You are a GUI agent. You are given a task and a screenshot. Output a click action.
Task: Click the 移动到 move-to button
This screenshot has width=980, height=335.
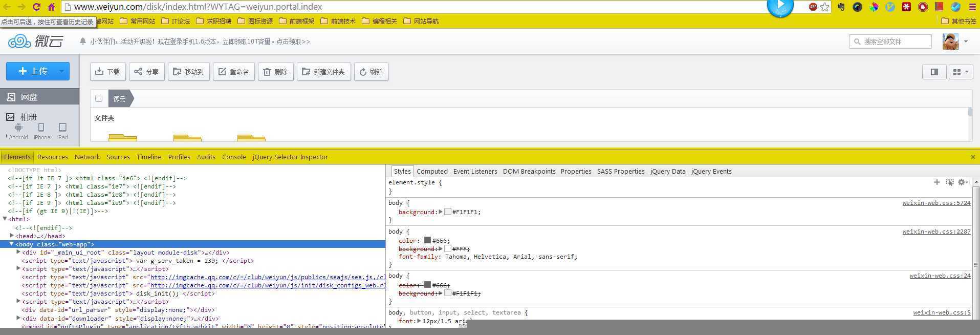pos(189,72)
